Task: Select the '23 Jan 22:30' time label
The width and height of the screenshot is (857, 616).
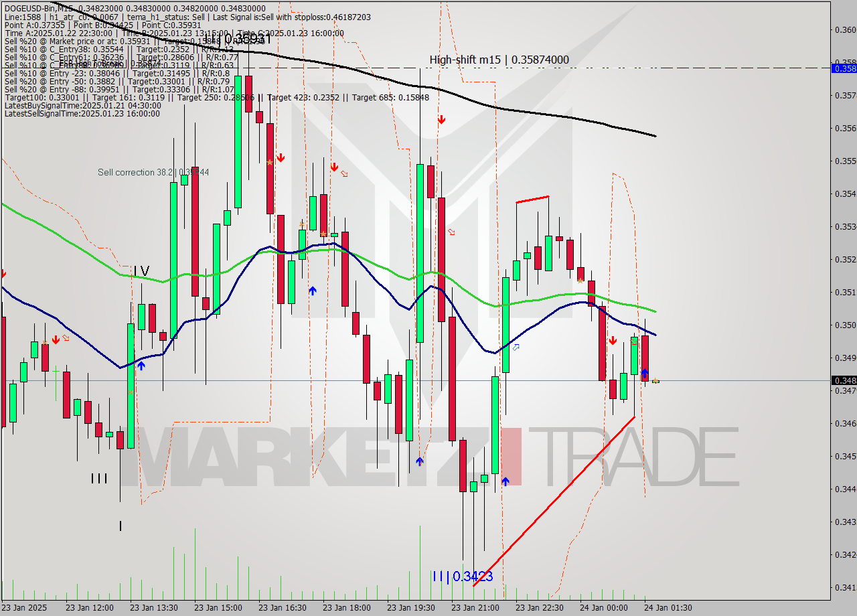Action: [x=539, y=608]
